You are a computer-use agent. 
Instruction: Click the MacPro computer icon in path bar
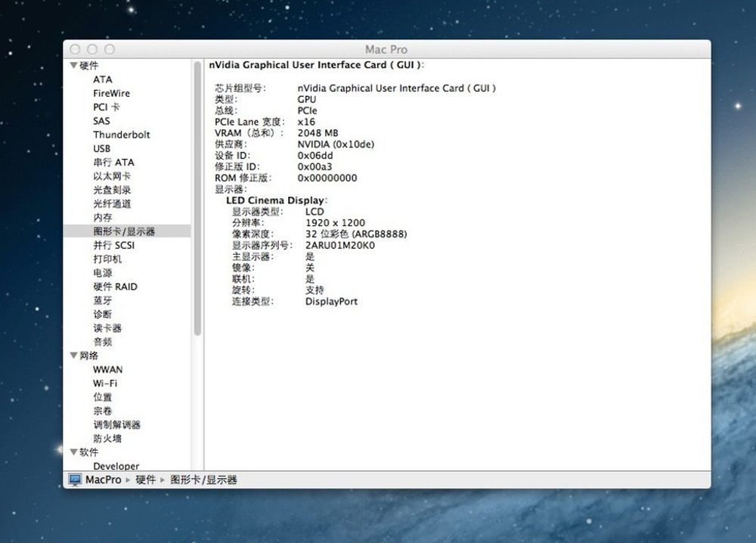pos(75,479)
